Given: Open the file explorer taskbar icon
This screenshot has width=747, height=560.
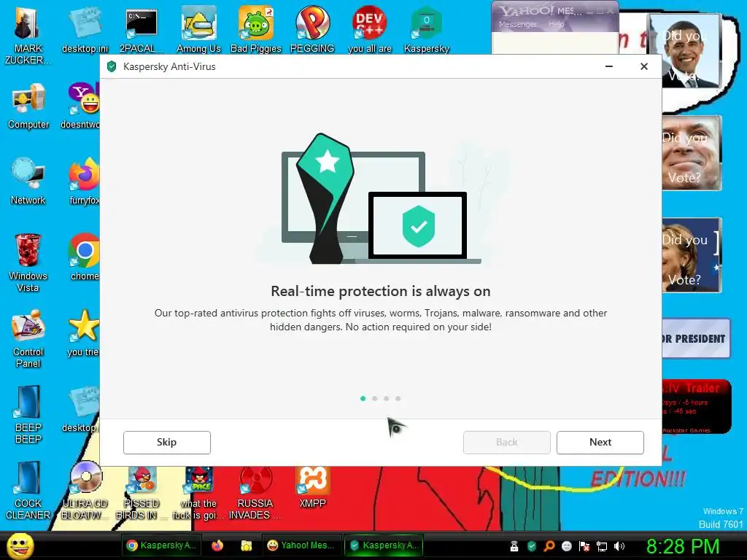Looking at the screenshot, I should (x=247, y=545).
